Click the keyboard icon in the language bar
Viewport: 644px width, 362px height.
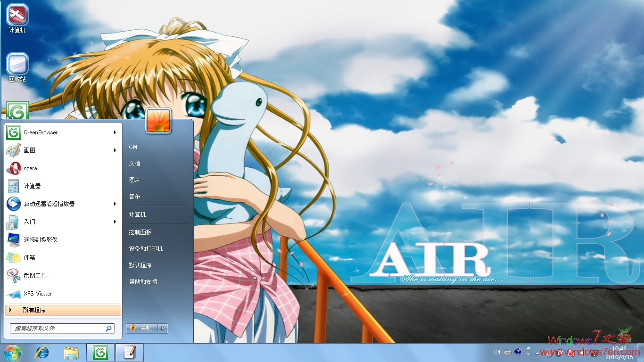point(508,352)
